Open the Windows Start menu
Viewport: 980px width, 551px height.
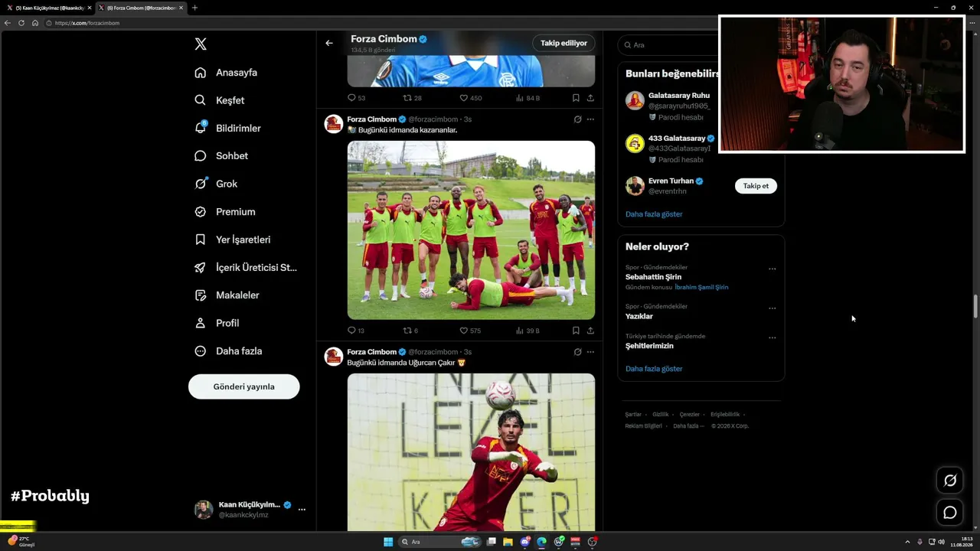[x=388, y=542]
